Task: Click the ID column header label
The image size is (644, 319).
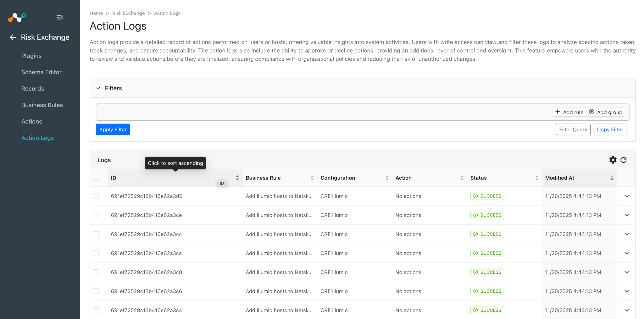Action: coord(114,178)
